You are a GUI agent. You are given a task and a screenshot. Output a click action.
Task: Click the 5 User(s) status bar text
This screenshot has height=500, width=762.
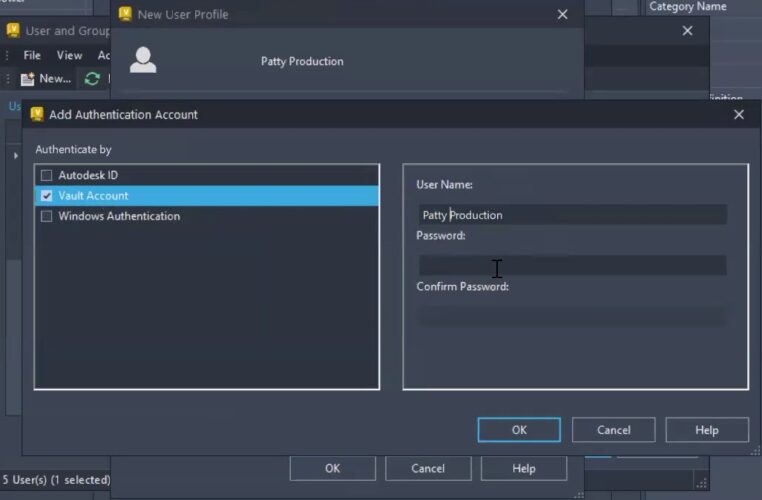click(56, 480)
